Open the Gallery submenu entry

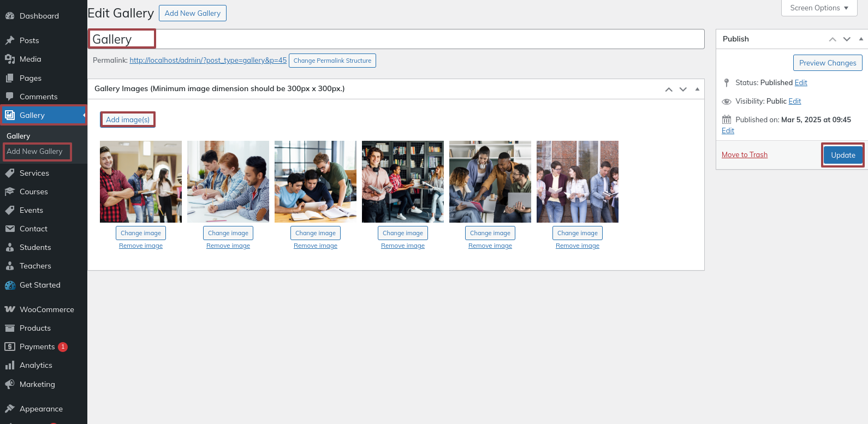point(19,136)
